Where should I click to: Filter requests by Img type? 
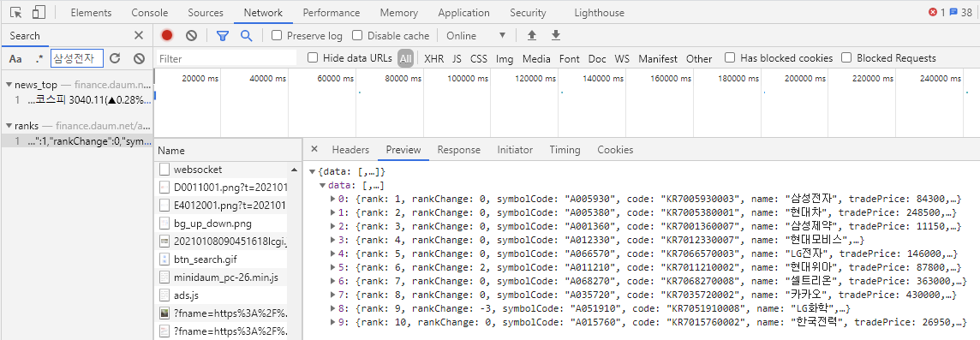coord(505,59)
